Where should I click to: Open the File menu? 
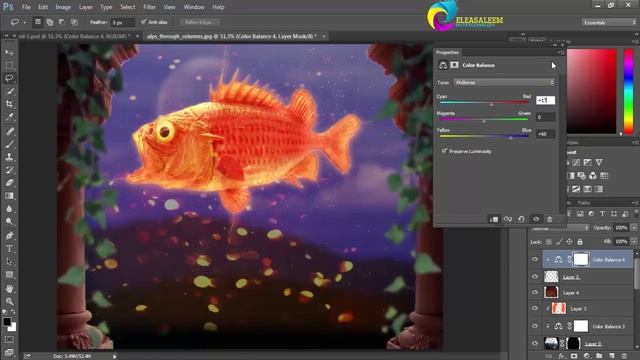click(x=26, y=7)
